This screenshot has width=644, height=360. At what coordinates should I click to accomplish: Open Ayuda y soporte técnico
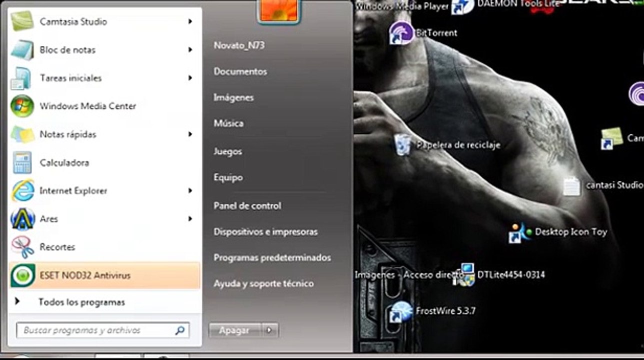point(264,283)
